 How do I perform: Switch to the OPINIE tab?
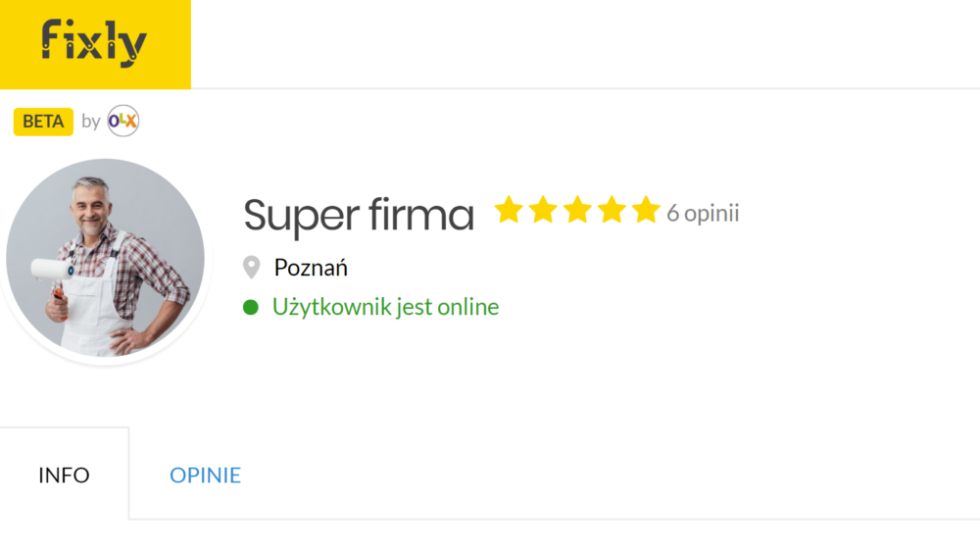[205, 476]
